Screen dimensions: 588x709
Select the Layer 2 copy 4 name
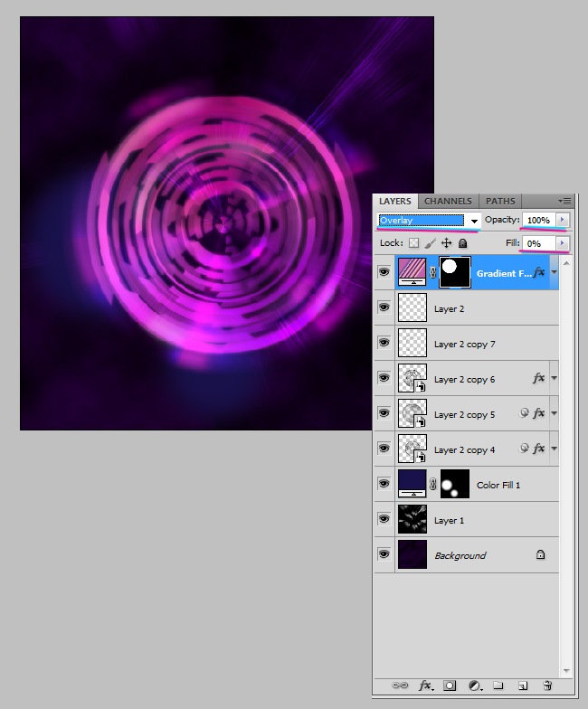(465, 450)
